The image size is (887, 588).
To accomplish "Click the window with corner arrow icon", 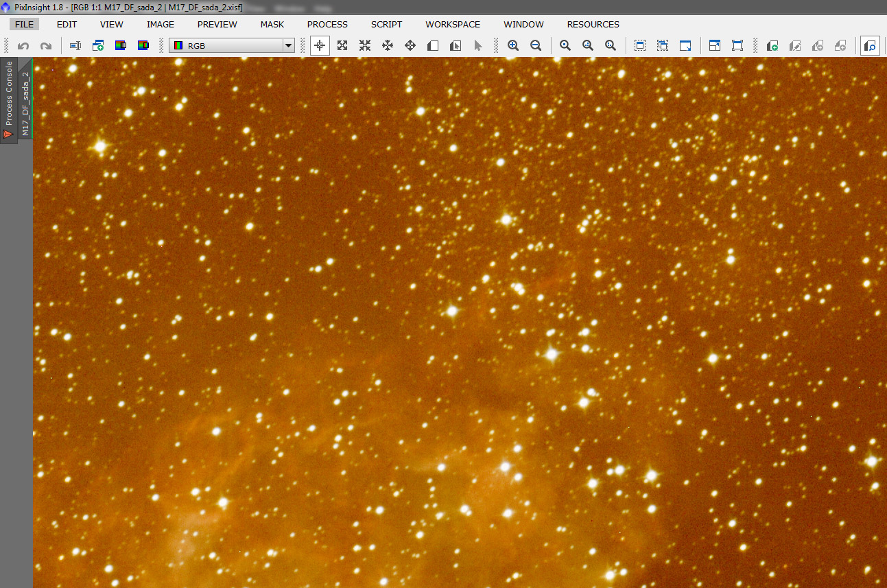I will coord(685,46).
